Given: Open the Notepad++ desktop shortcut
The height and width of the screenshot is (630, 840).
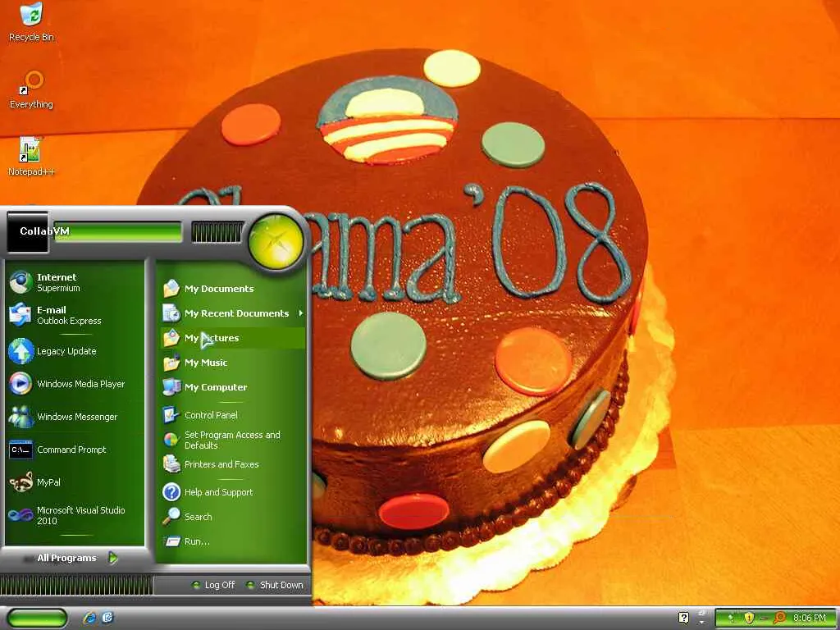Looking at the screenshot, I should pos(31,156).
